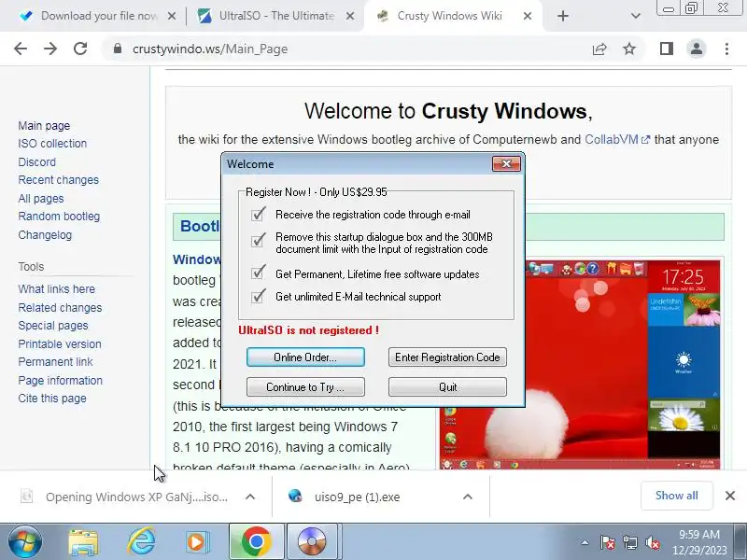747x560 pixels.
Task: Open Related changes tool link
Action: pyautogui.click(x=60, y=308)
